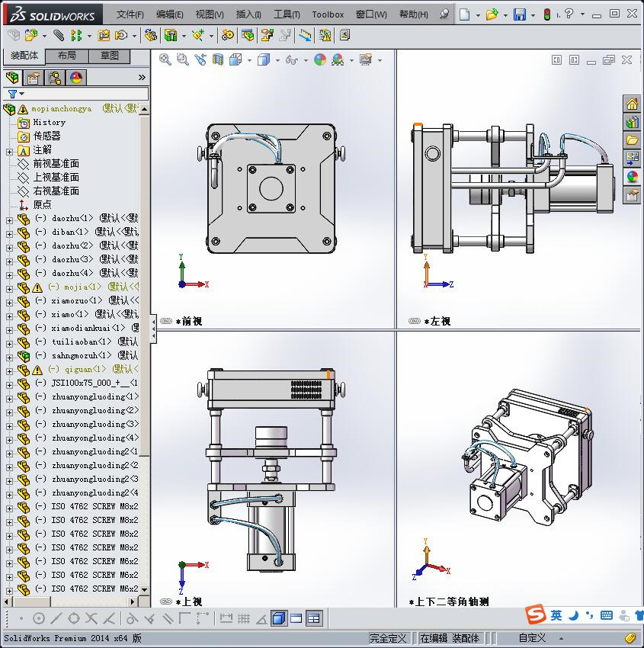Expand the qiguan<1> component node
This screenshot has width=644, height=648.
coord(9,371)
